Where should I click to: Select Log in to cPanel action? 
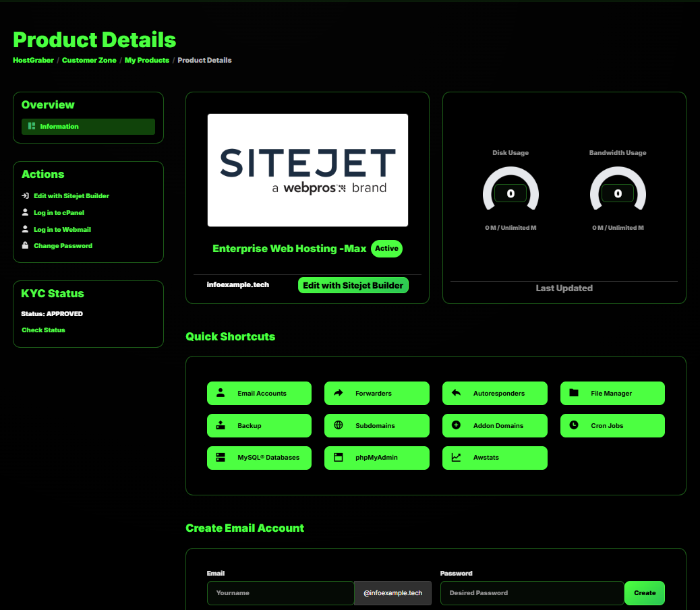[59, 213]
